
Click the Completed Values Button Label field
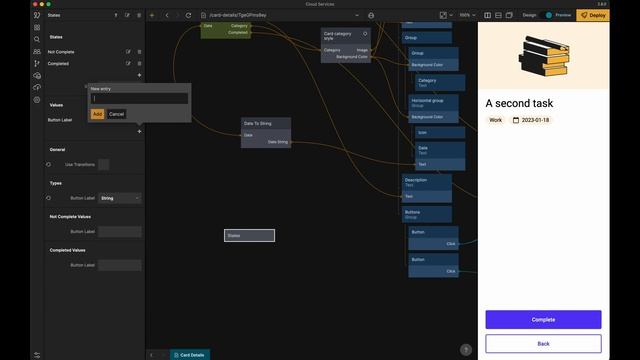120,265
